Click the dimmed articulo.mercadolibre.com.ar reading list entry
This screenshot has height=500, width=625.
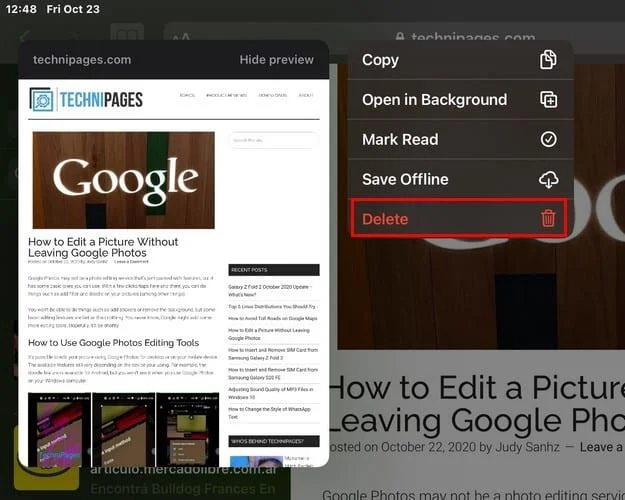[183, 470]
